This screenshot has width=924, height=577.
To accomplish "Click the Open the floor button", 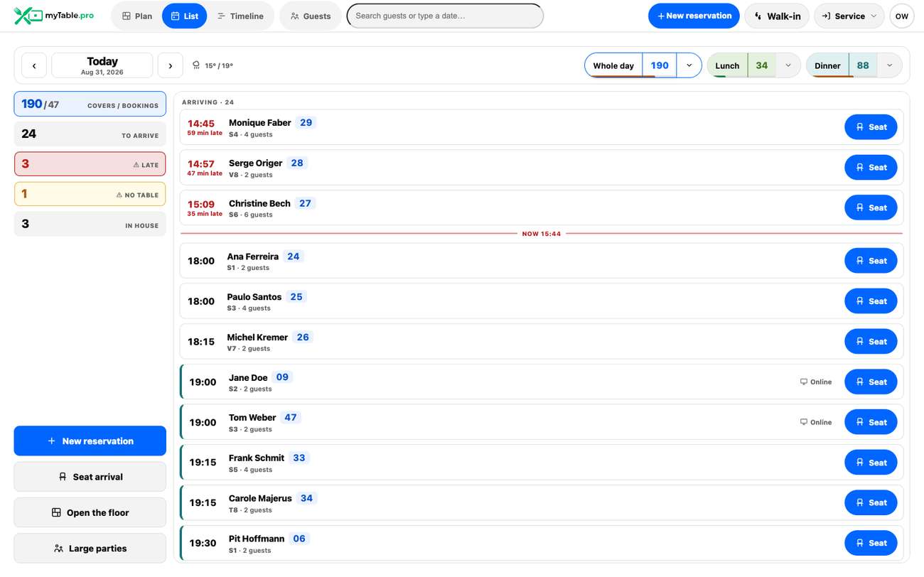I will (x=90, y=512).
